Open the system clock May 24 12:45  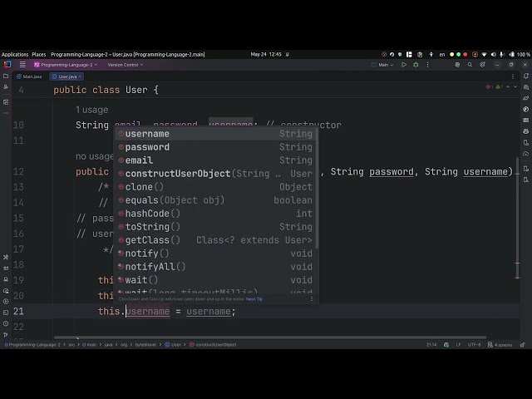pos(266,54)
